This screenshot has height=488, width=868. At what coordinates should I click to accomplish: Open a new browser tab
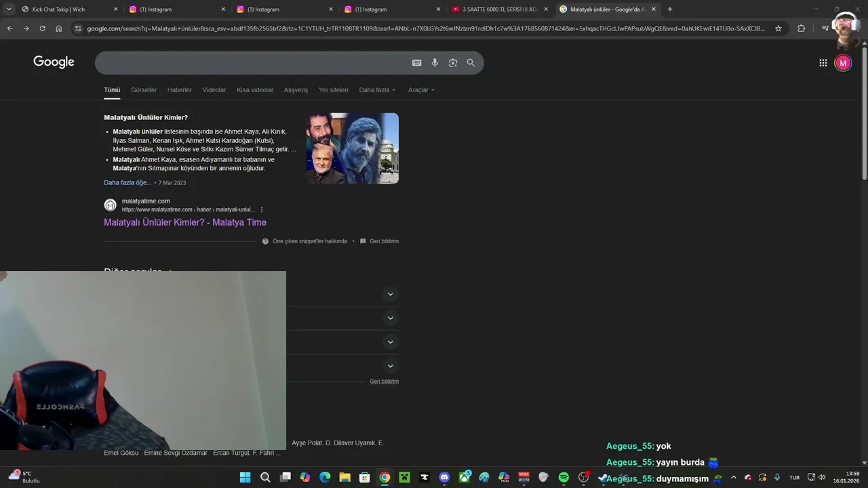(x=670, y=9)
